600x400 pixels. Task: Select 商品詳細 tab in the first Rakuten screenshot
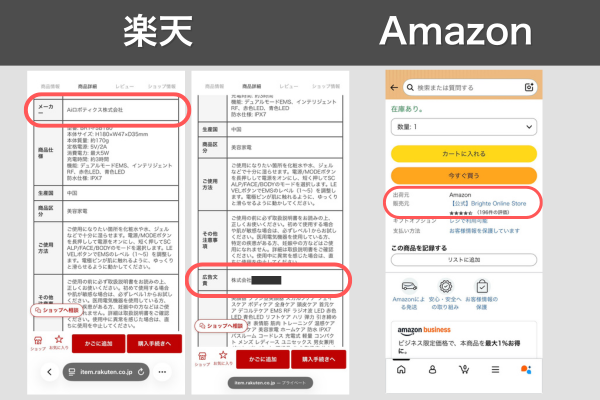click(x=87, y=87)
